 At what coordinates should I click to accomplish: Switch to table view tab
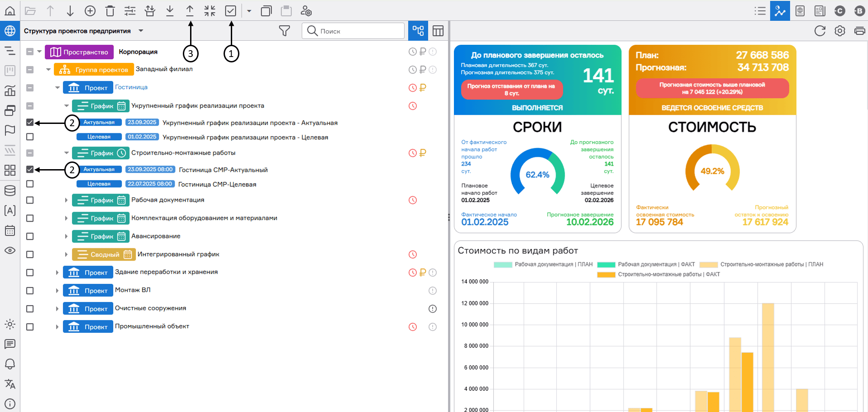tap(438, 31)
